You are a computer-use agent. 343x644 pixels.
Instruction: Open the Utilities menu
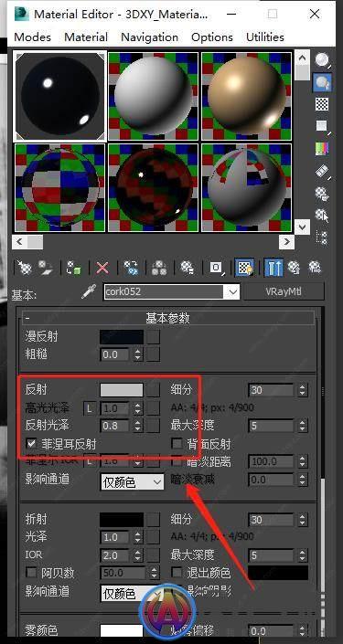point(265,37)
